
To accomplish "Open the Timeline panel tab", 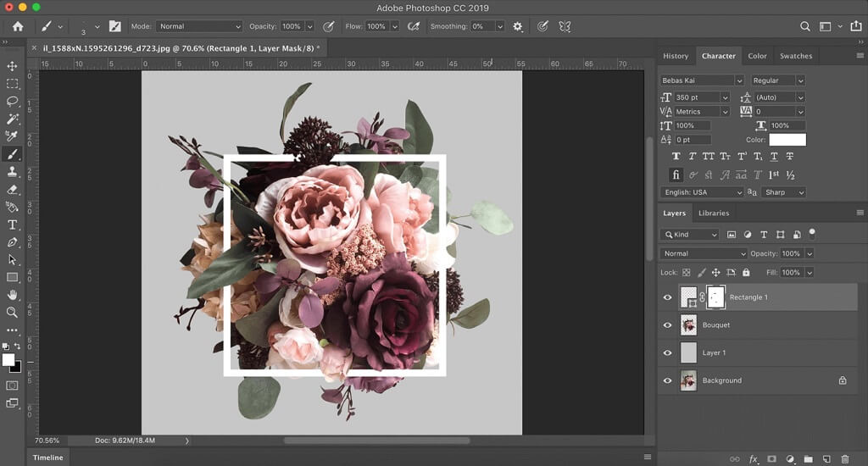I will pyautogui.click(x=47, y=458).
